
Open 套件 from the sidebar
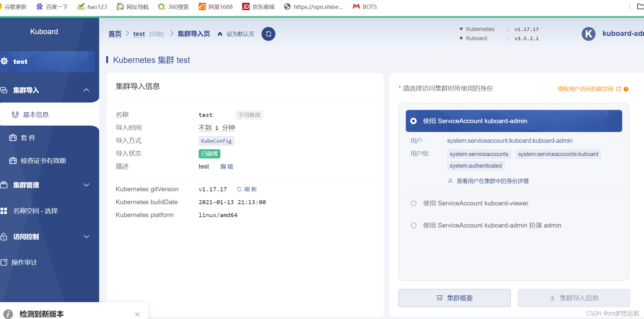click(x=28, y=138)
